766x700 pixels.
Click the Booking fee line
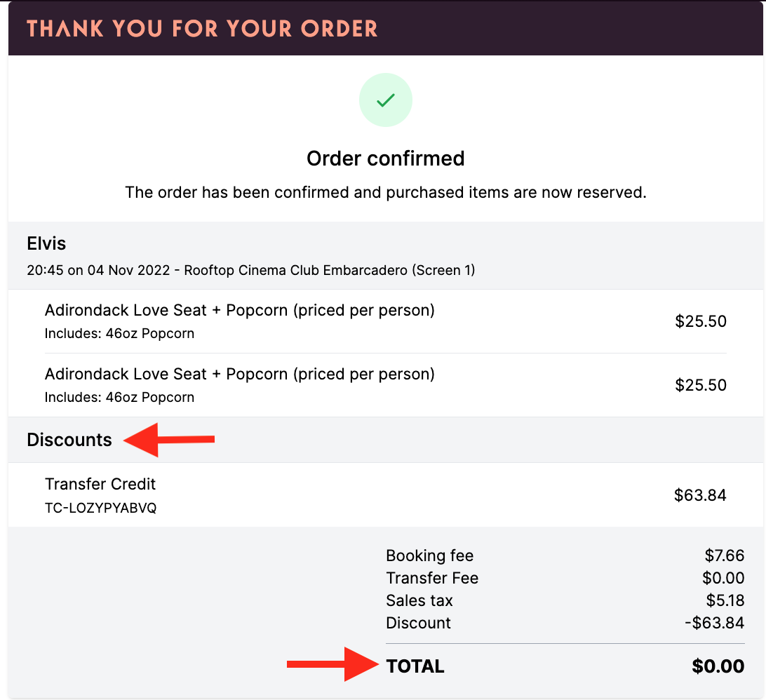565,556
